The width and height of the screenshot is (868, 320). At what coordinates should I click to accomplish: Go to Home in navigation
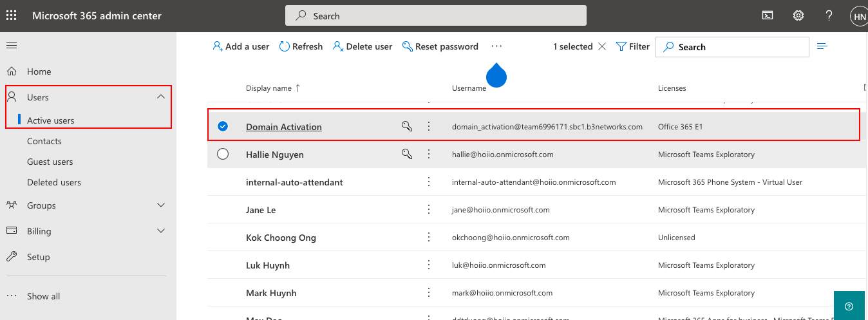click(39, 71)
